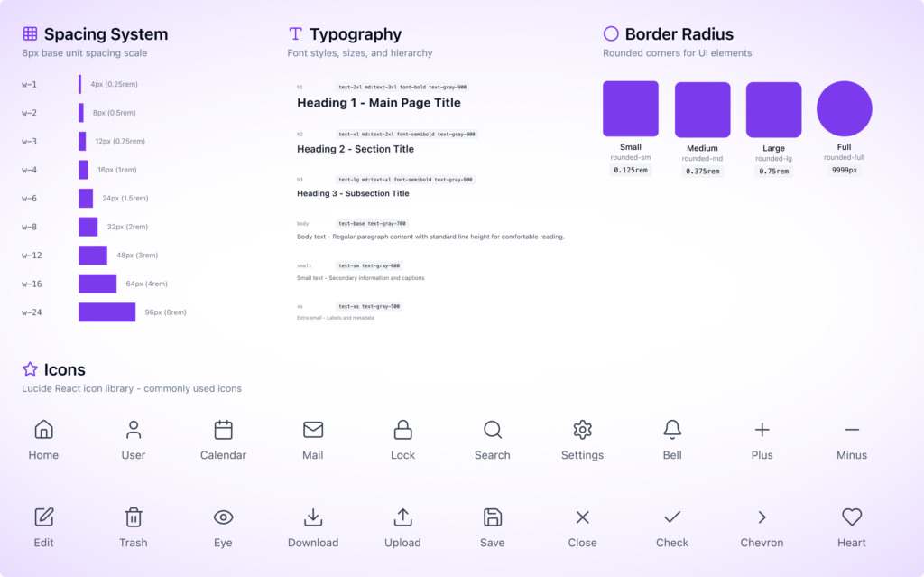Click the Save floppy disk icon
The width and height of the screenshot is (924, 577).
pyautogui.click(x=493, y=517)
